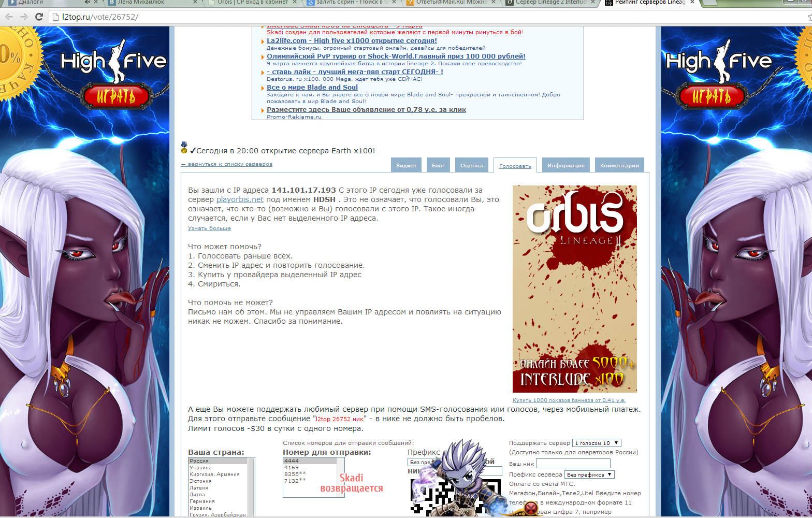This screenshot has height=518, width=812.
Task: Select Украина in the country list
Action: coord(218,467)
